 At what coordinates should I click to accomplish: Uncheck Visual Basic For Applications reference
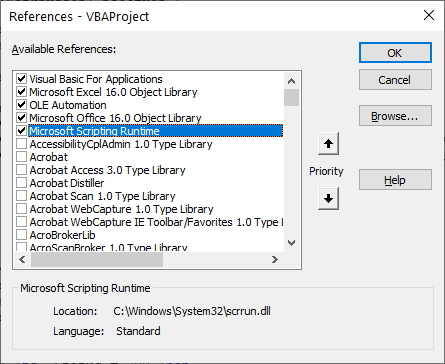coord(21,79)
